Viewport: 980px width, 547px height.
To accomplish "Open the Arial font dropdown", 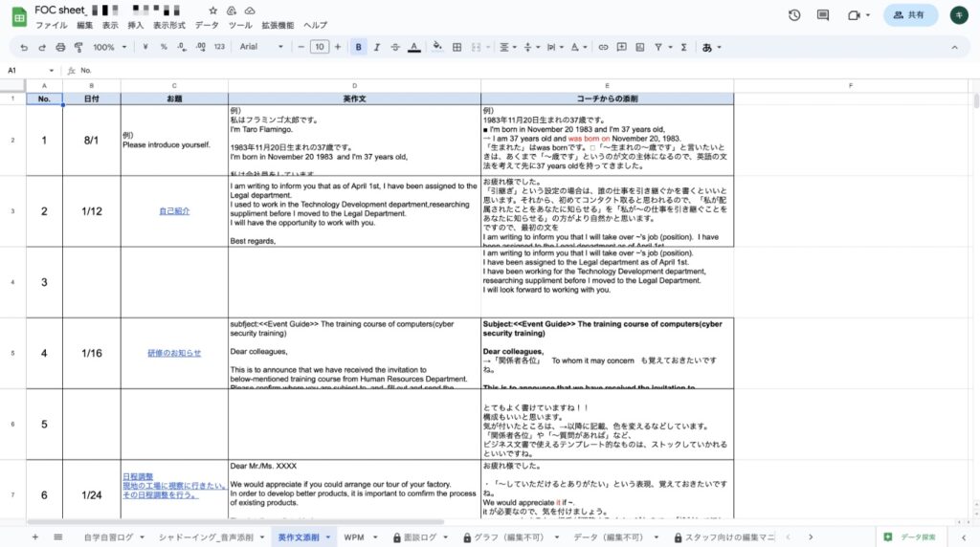I will click(261, 48).
